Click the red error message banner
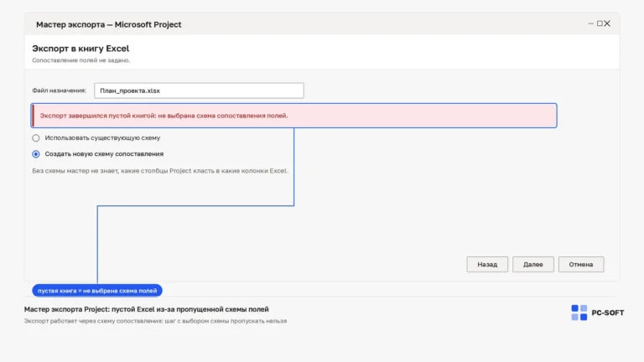Image resolution: width=644 pixels, height=362 pixels. (294, 116)
